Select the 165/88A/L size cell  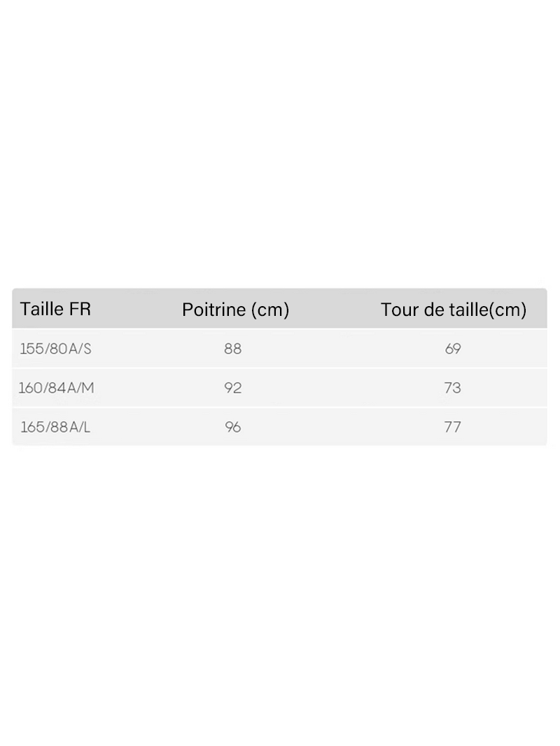click(56, 427)
